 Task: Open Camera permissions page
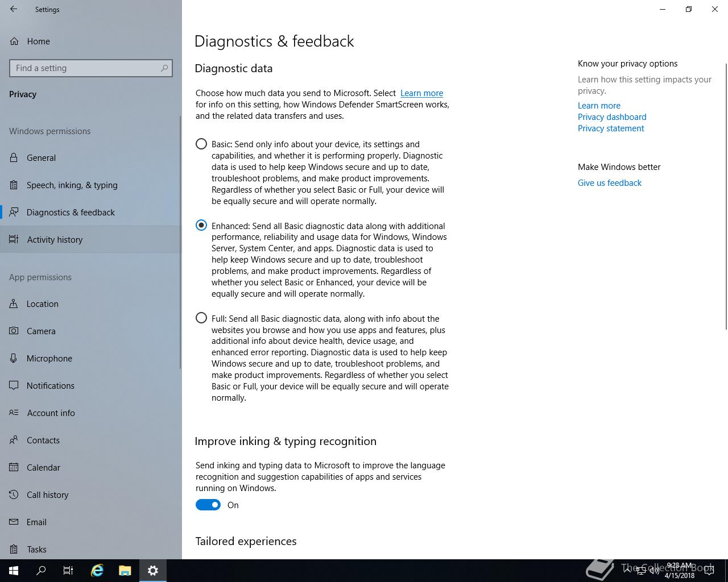91,331
